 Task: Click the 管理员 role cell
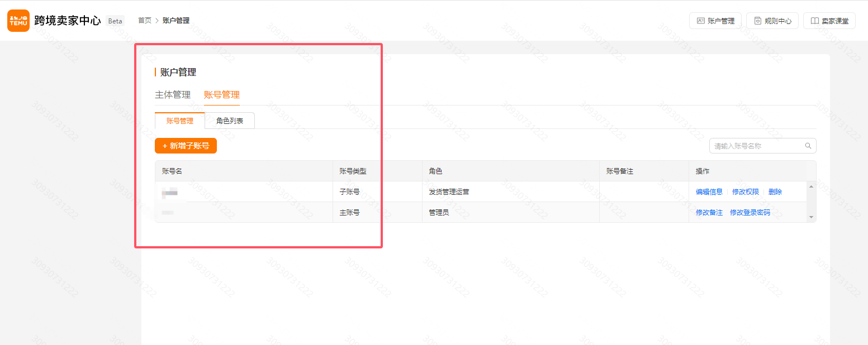(x=511, y=212)
